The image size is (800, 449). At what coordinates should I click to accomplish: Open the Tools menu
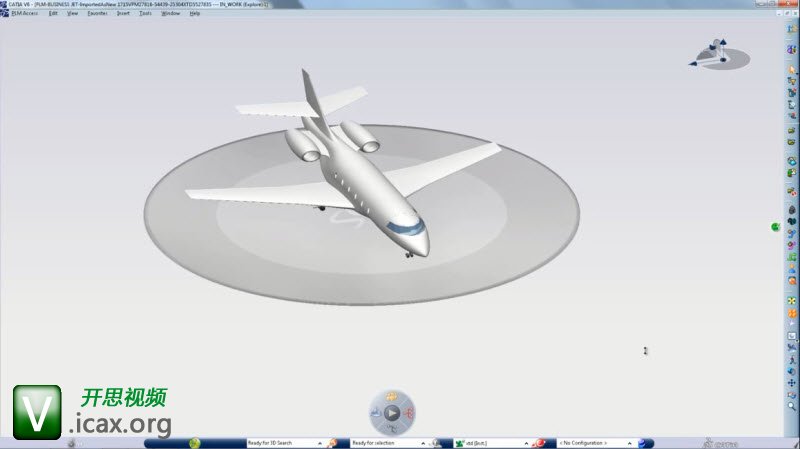[x=145, y=13]
